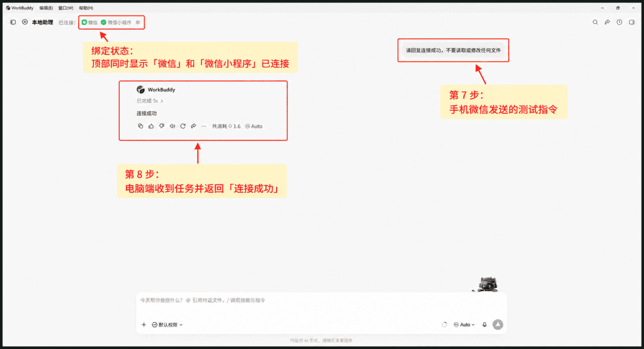Open history clock icon in top bar

[620, 22]
